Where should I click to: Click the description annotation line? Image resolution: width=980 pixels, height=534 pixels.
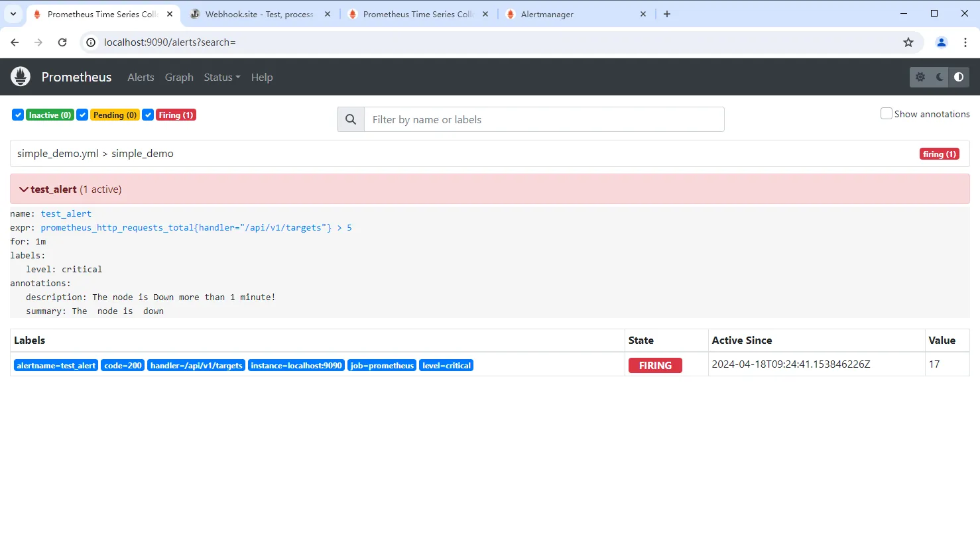pyautogui.click(x=151, y=297)
